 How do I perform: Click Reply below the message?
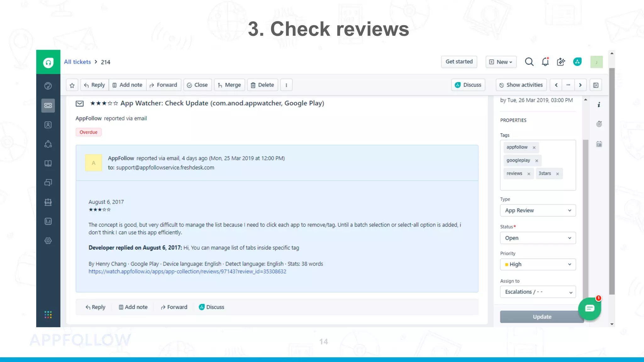[95, 307]
